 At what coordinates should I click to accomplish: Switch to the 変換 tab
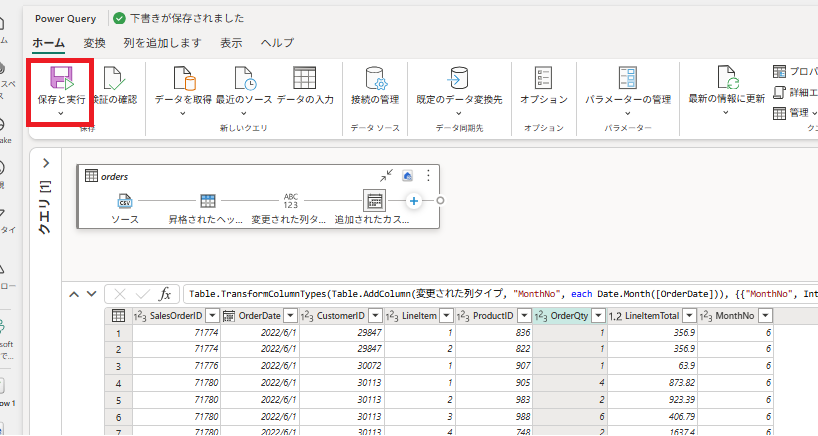click(94, 43)
